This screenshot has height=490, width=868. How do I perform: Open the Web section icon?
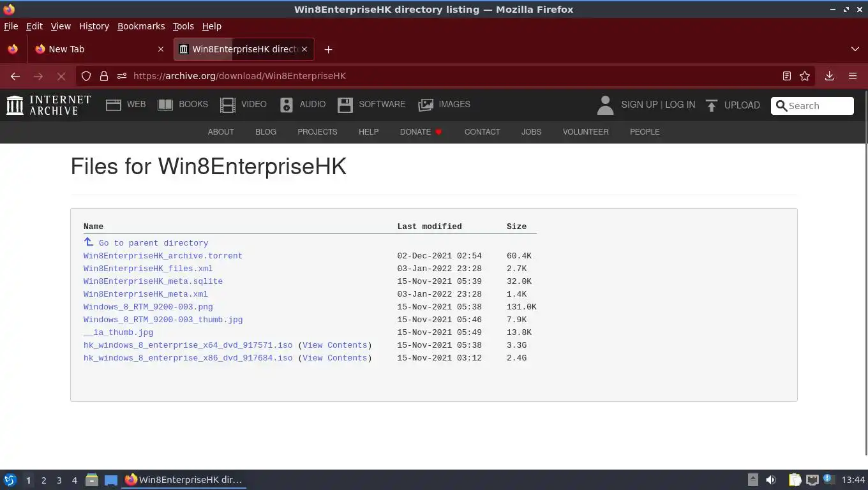point(114,105)
